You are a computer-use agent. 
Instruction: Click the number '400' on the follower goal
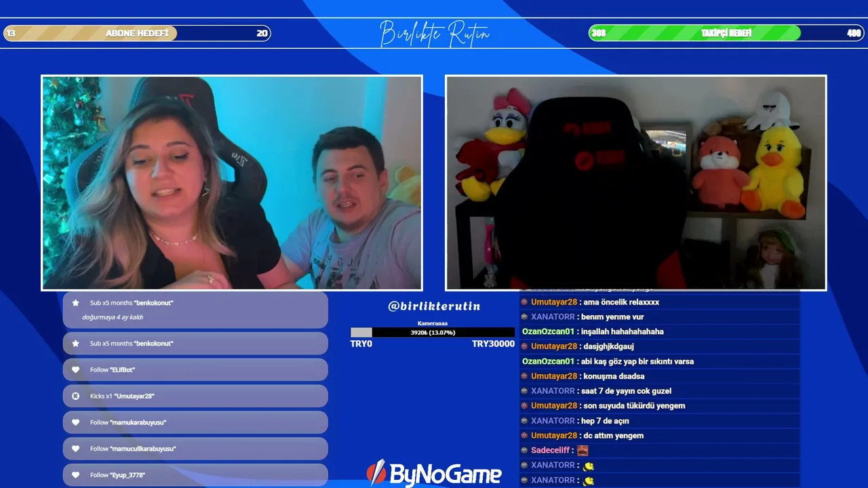(854, 33)
